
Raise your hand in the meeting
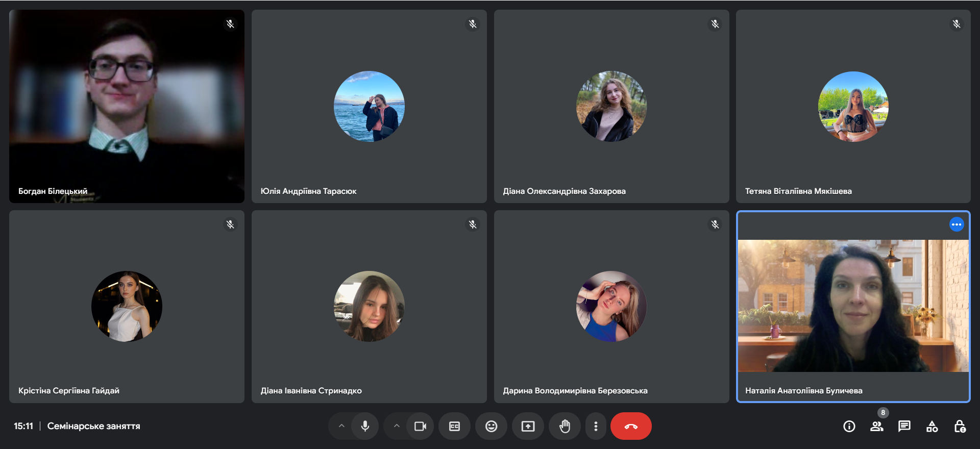pos(565,427)
